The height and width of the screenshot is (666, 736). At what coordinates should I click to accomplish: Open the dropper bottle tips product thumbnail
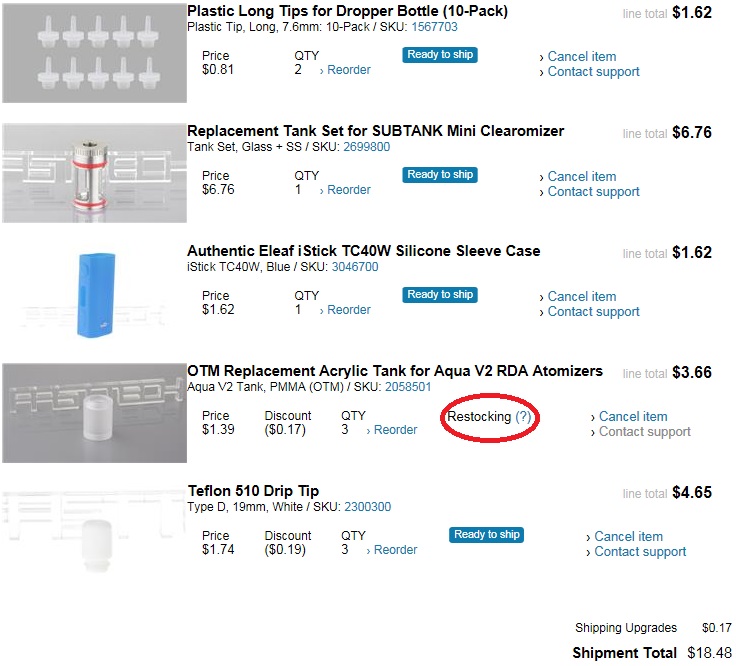(x=94, y=52)
